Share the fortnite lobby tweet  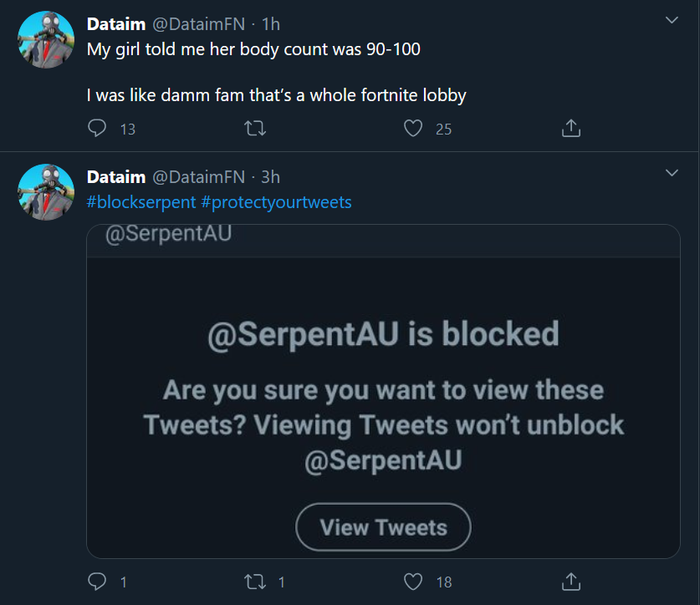pyautogui.click(x=570, y=129)
